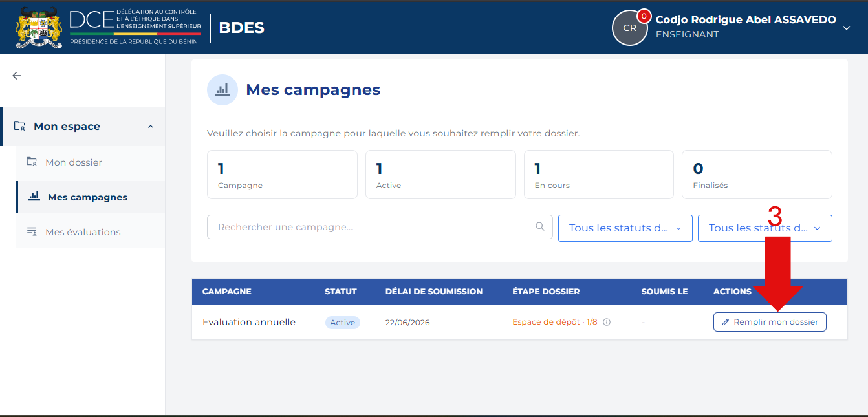The height and width of the screenshot is (417, 868).
Task: Click the back arrow above the sidebar
Action: [17, 76]
